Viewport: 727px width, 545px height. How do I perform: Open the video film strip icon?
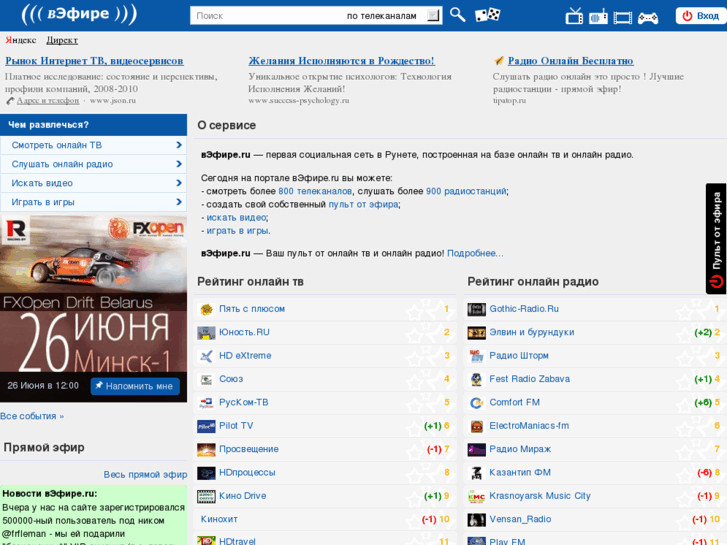[622, 18]
